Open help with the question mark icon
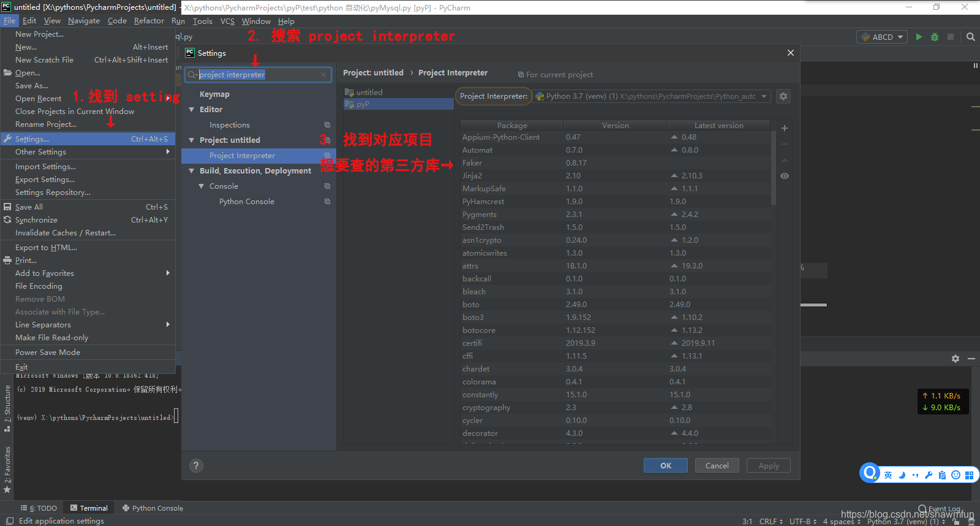This screenshot has height=526, width=980. (x=196, y=465)
